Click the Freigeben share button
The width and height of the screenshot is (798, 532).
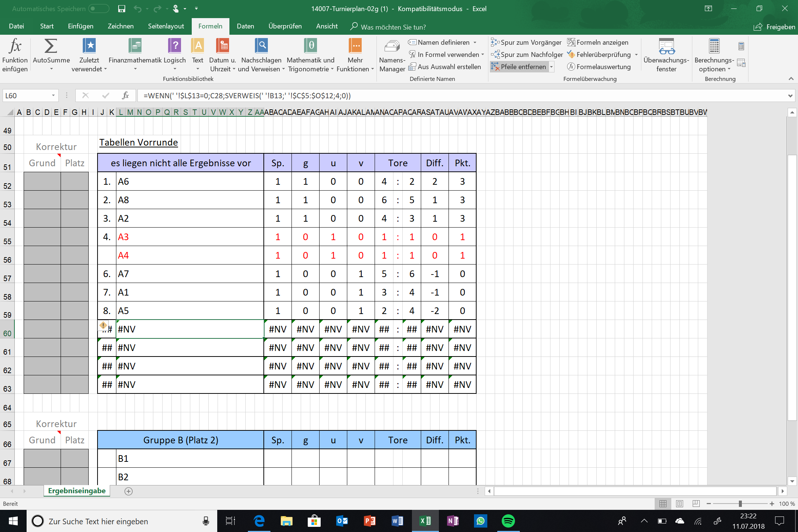pyautogui.click(x=774, y=27)
